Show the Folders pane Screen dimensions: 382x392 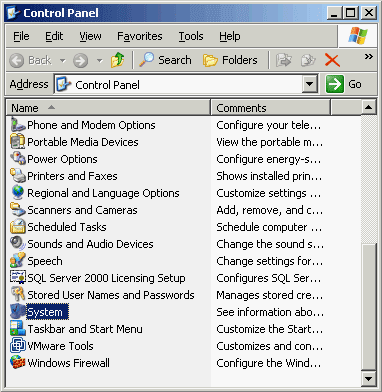(x=230, y=60)
